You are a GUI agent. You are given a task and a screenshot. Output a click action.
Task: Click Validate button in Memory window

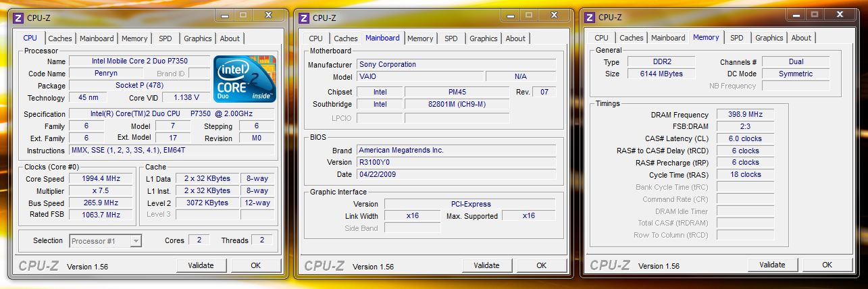click(x=772, y=265)
